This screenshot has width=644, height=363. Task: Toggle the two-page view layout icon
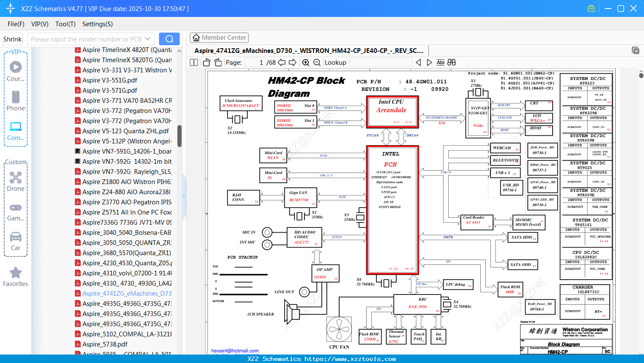click(x=194, y=62)
